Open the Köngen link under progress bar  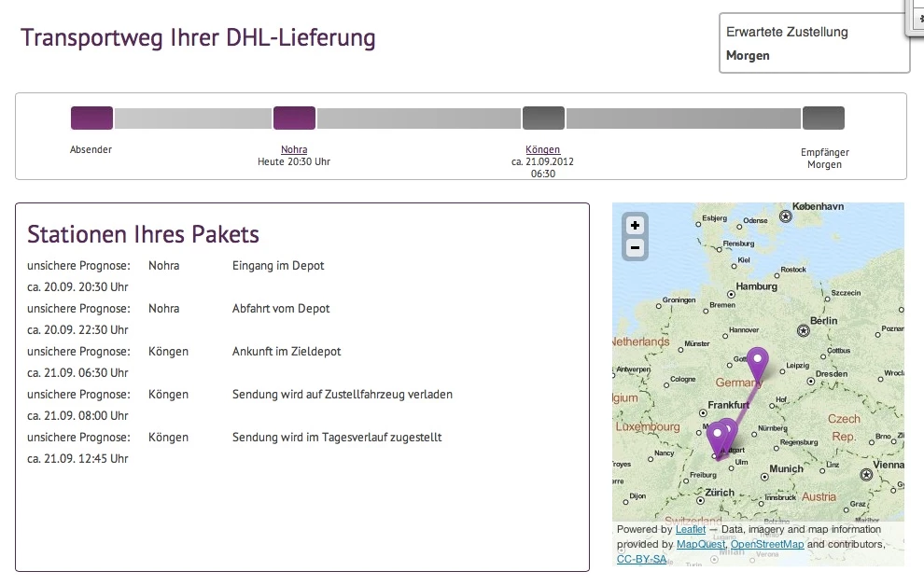pyautogui.click(x=542, y=149)
